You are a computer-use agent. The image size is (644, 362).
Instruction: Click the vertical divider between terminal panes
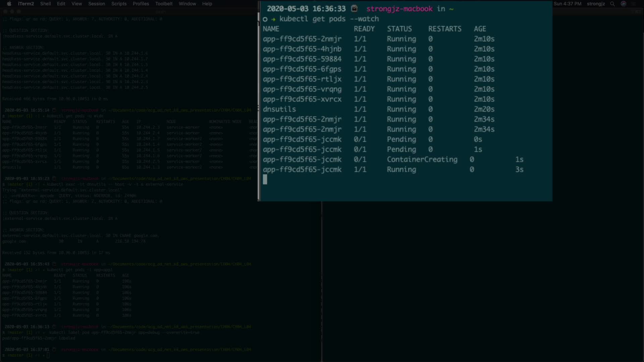(x=322, y=282)
